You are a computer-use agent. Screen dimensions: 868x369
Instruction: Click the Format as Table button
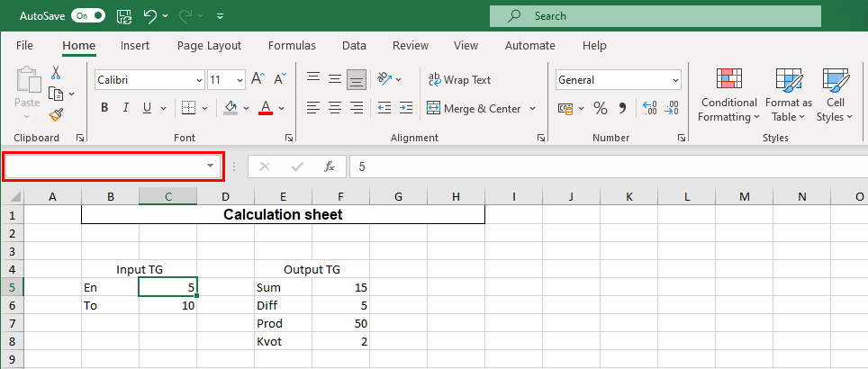click(789, 96)
